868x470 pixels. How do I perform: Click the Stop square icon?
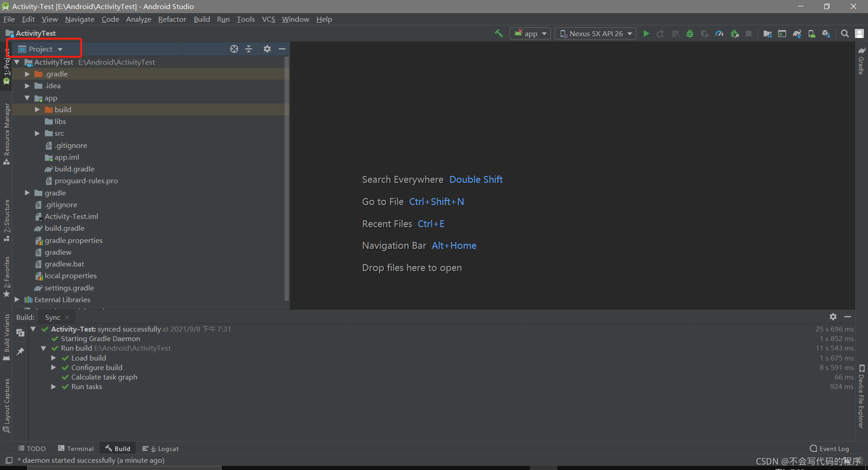coord(749,33)
